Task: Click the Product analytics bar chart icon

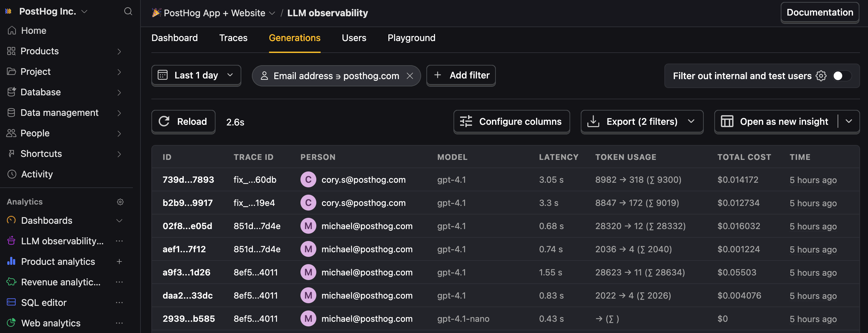Action: pyautogui.click(x=11, y=261)
